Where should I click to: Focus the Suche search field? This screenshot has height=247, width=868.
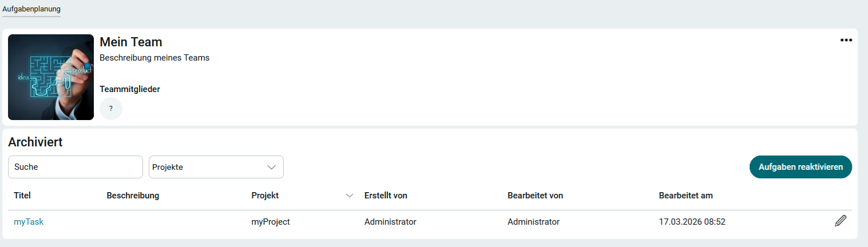[75, 167]
